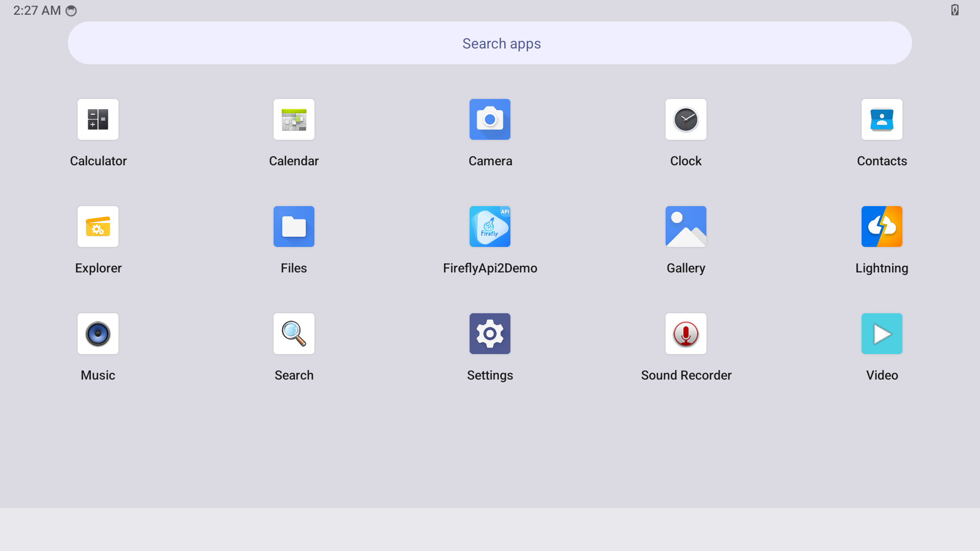Open the Video player app
This screenshot has width=980, height=551.
[x=882, y=334]
